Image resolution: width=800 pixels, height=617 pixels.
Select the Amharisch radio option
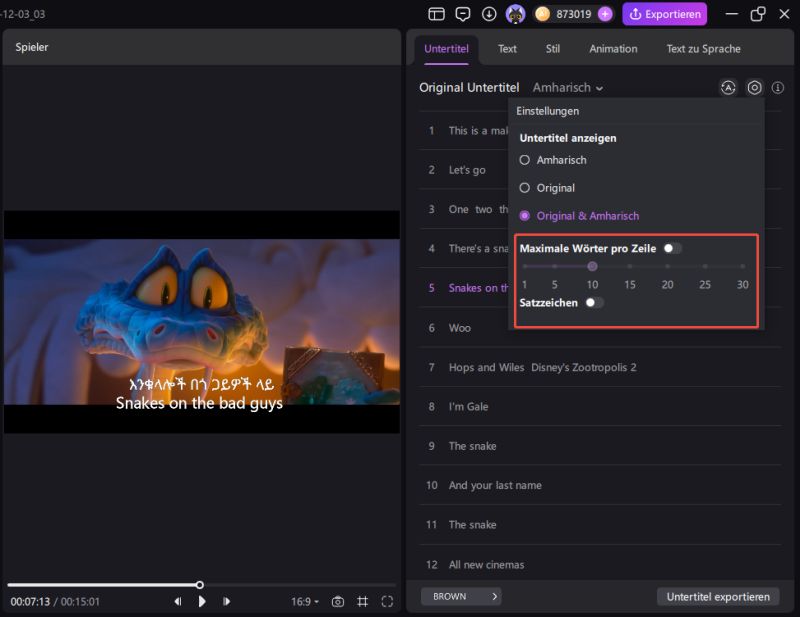click(525, 160)
